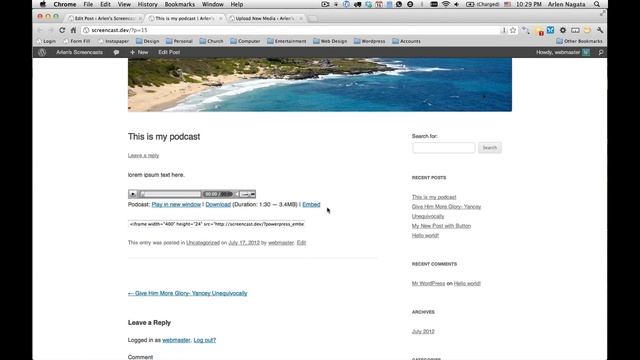Screen dimensions: 640x360
Task: Click the Search button in sidebar
Action: (x=489, y=148)
